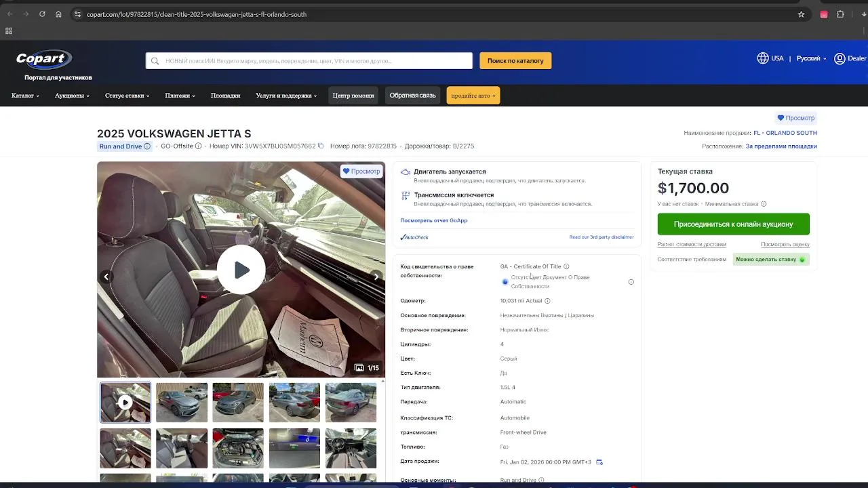Click the Copart logo

point(44,59)
